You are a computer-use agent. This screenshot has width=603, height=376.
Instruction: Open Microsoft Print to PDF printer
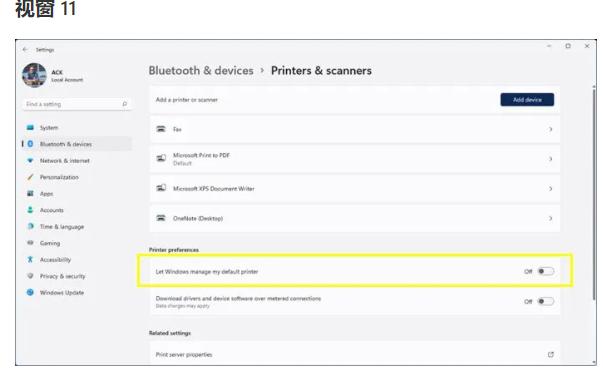click(x=355, y=159)
